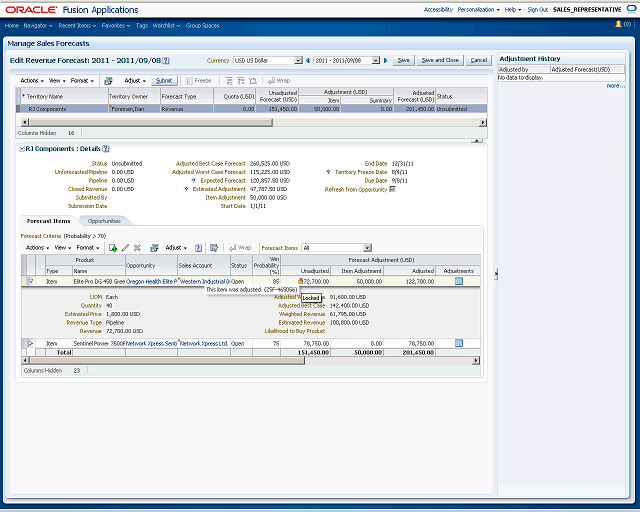
Task: Click refresh icon in Forecast Items toolbar
Action: point(154,248)
